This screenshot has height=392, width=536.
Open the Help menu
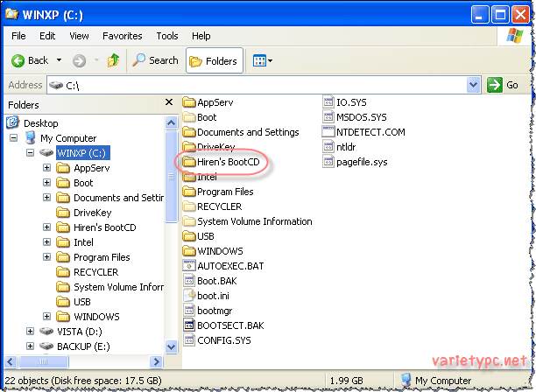coord(201,36)
